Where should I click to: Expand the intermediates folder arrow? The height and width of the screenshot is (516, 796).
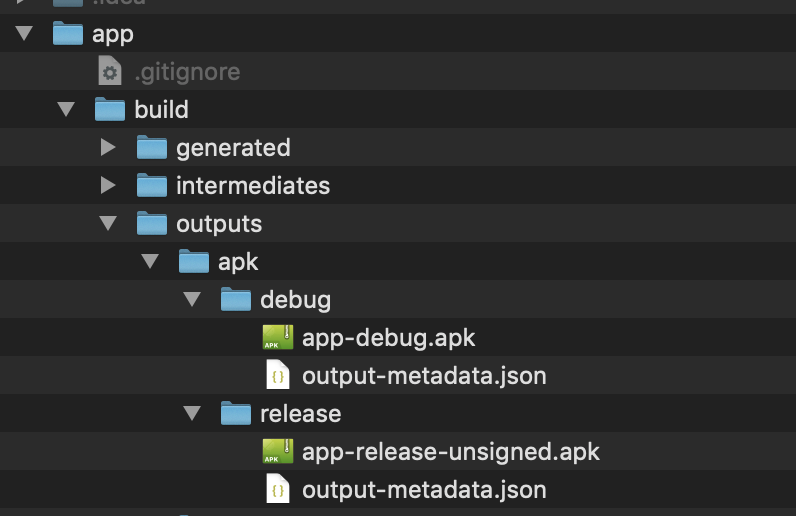coord(108,185)
